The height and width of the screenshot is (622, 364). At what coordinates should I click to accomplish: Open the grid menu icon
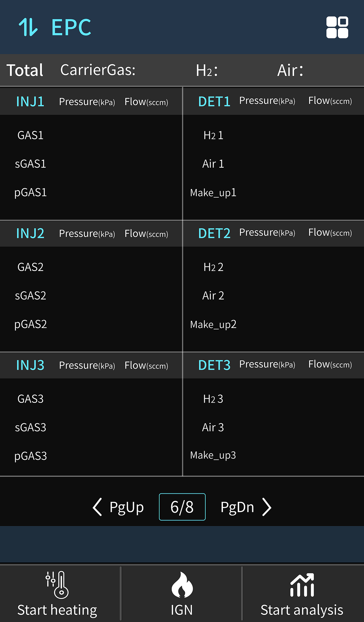tap(337, 27)
